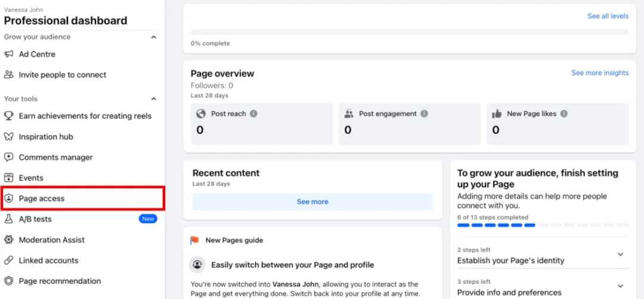Click the Comments manager speech bubble icon

pyautogui.click(x=8, y=157)
